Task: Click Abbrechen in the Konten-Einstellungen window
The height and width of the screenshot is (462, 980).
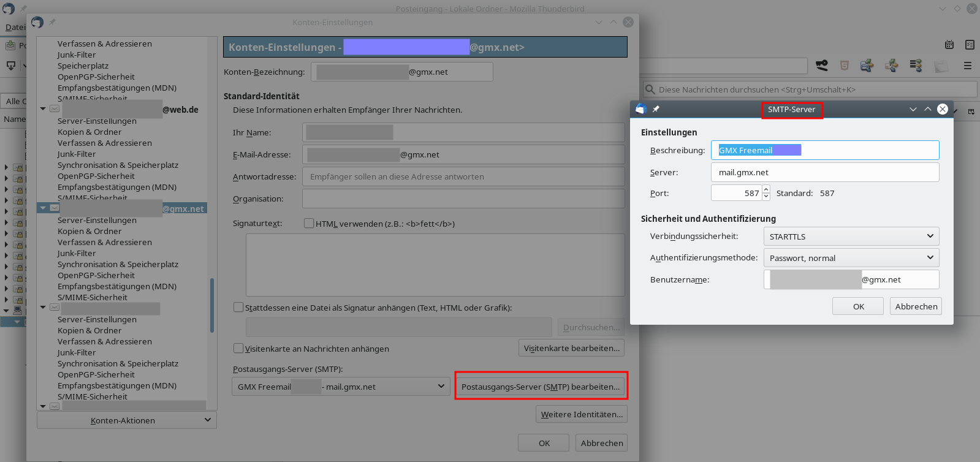Action: pyautogui.click(x=601, y=443)
